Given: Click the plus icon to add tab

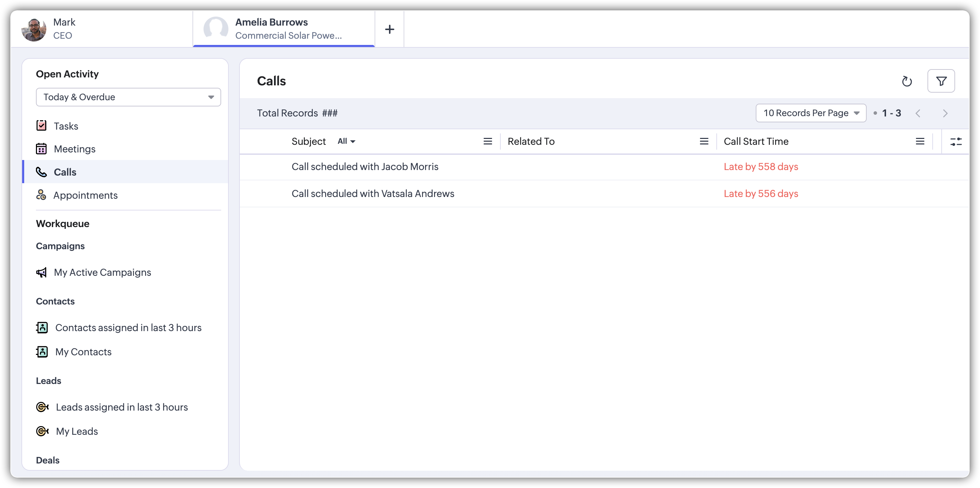Looking at the screenshot, I should (x=389, y=29).
